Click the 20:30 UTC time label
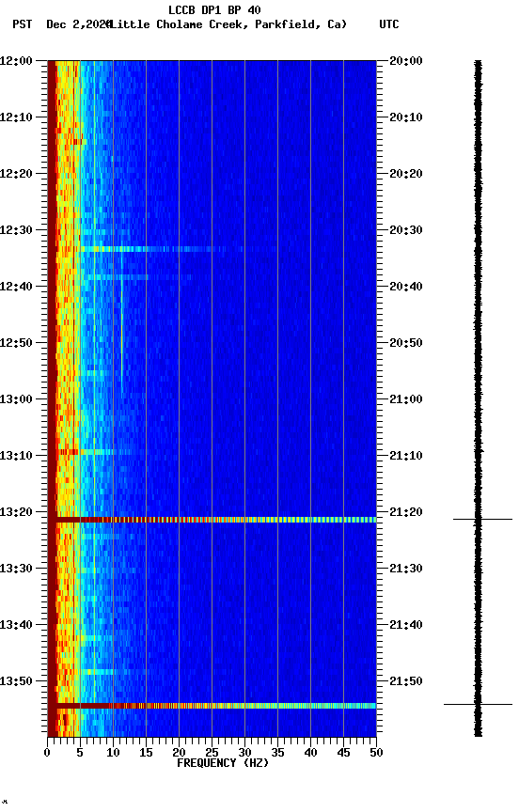This screenshot has height=812, width=519. [406, 230]
